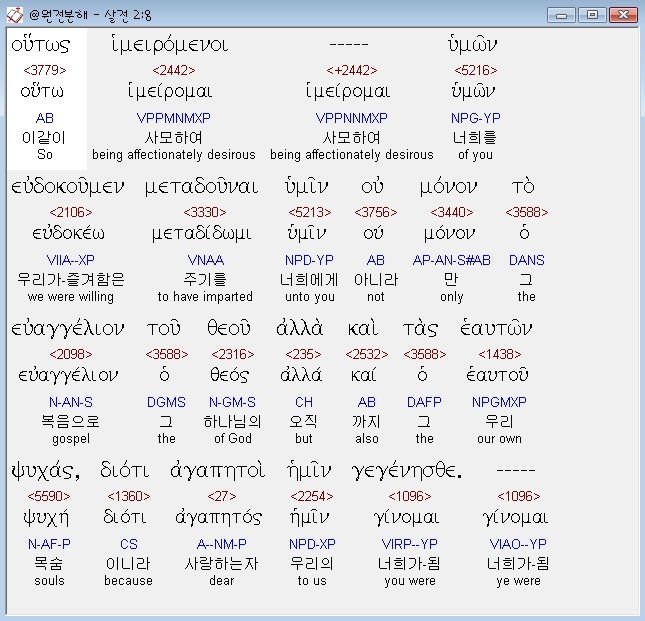The image size is (645, 621).
Task: Click the parsing code NPD-YP
Action: [x=309, y=260]
